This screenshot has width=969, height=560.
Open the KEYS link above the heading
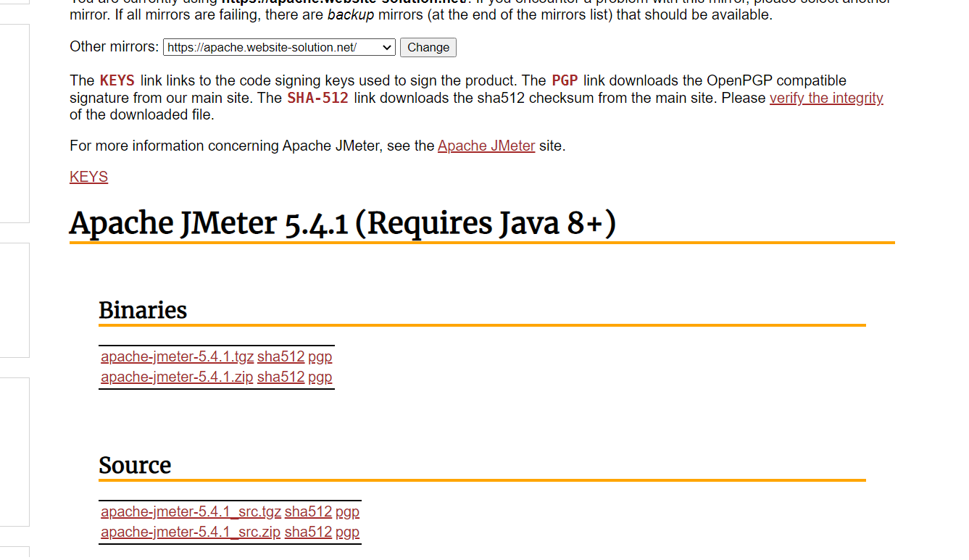click(x=88, y=177)
